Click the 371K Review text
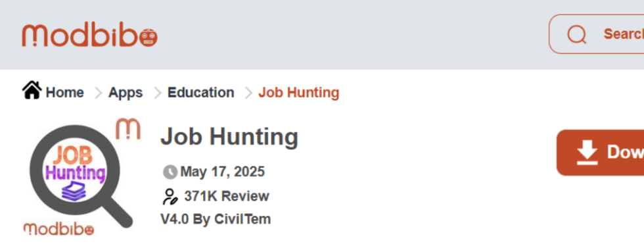Viewport: 644px width, 250px height. coord(227,197)
